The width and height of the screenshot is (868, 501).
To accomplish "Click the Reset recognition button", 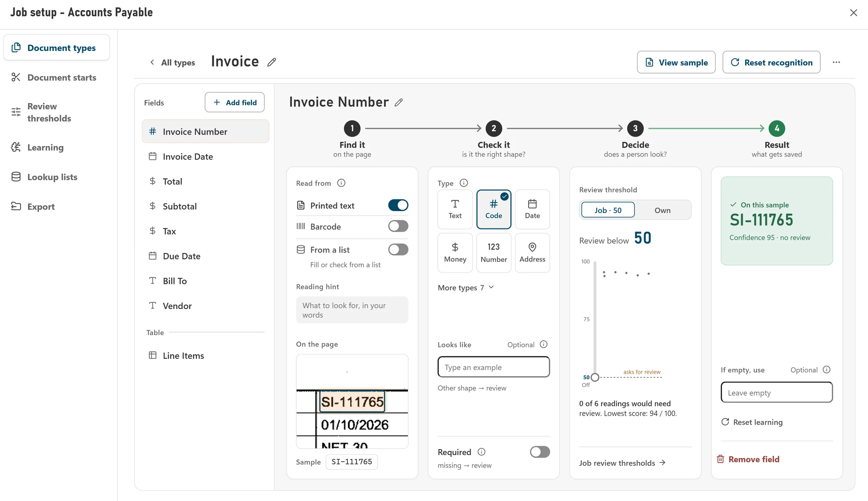I will (x=771, y=62).
